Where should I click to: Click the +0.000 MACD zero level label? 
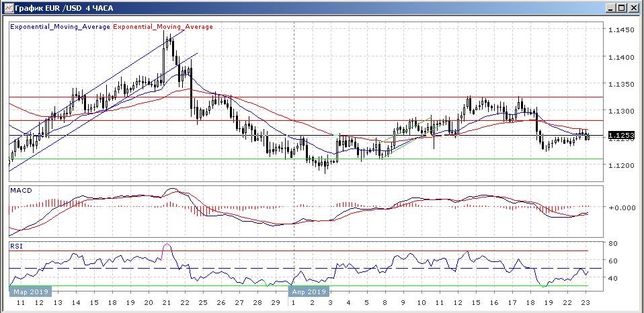click(621, 208)
